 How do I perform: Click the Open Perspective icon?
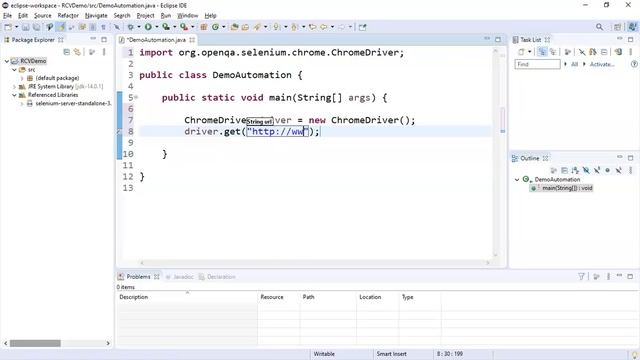coord(617,27)
